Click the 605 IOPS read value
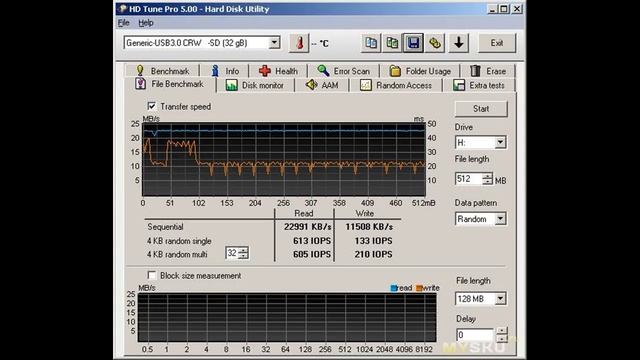Screen dimensions: 640x360 [x=312, y=254]
